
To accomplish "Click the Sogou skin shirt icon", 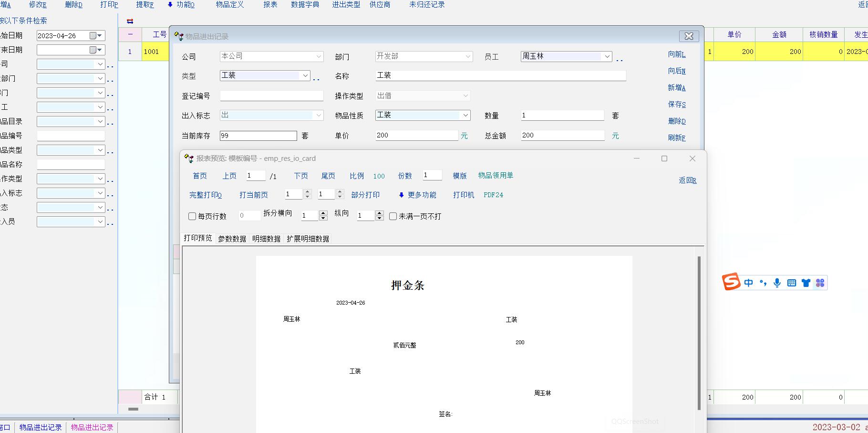I will (806, 283).
